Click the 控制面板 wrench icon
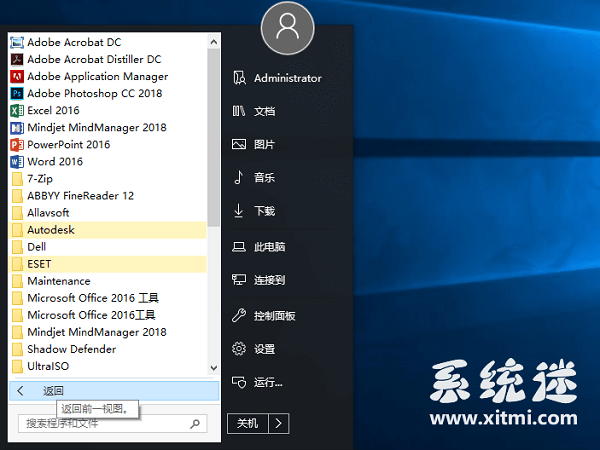 [x=239, y=316]
